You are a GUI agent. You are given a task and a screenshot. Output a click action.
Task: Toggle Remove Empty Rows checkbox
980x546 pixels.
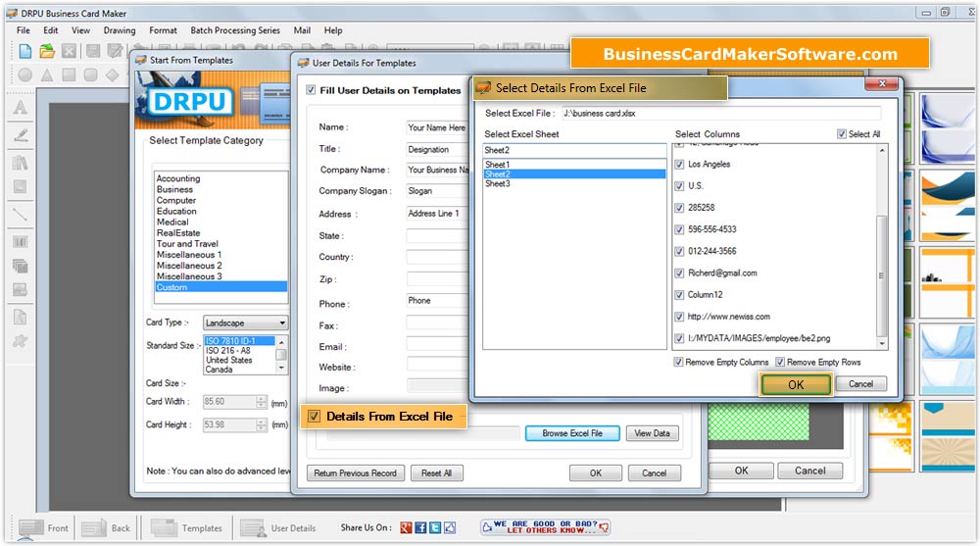780,362
